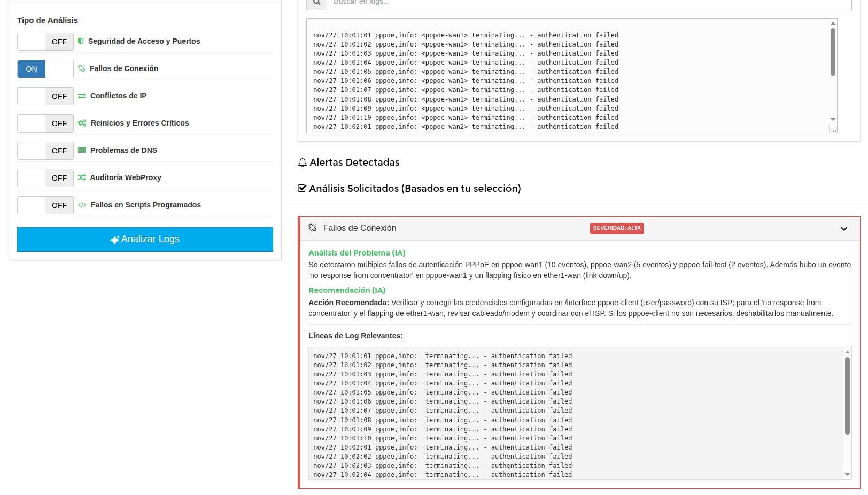Click the code icon for Fallos en Scripts

click(82, 205)
